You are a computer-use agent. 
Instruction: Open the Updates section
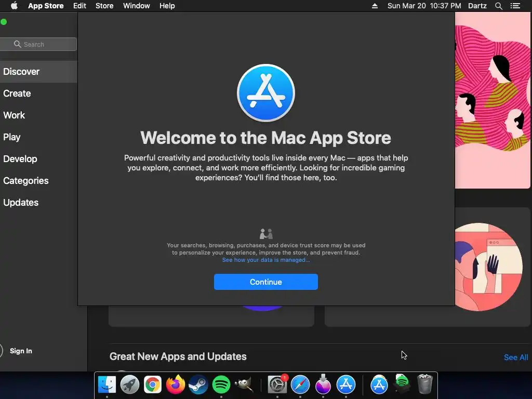point(21,203)
